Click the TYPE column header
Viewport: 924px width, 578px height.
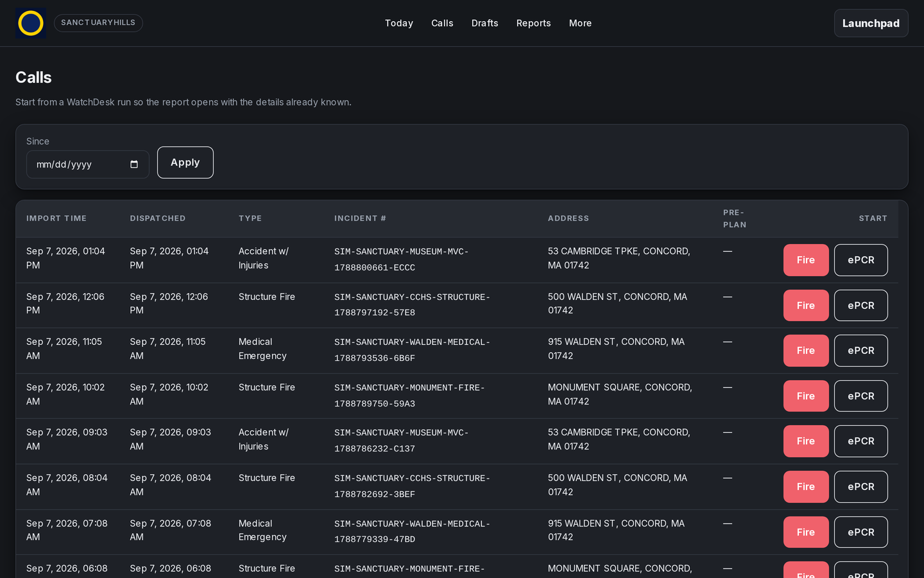(250, 218)
